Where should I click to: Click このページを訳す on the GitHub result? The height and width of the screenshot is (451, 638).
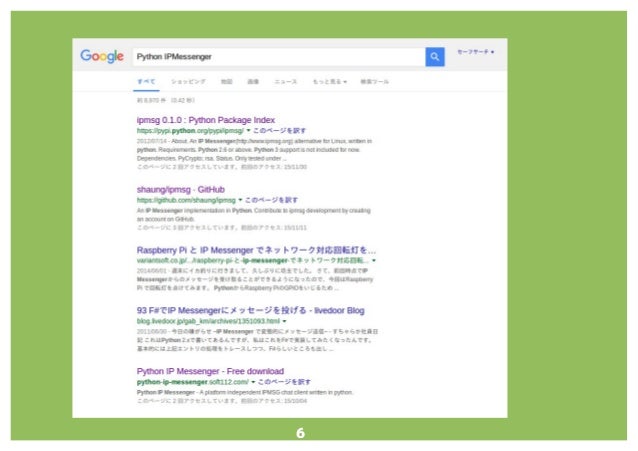pos(271,200)
